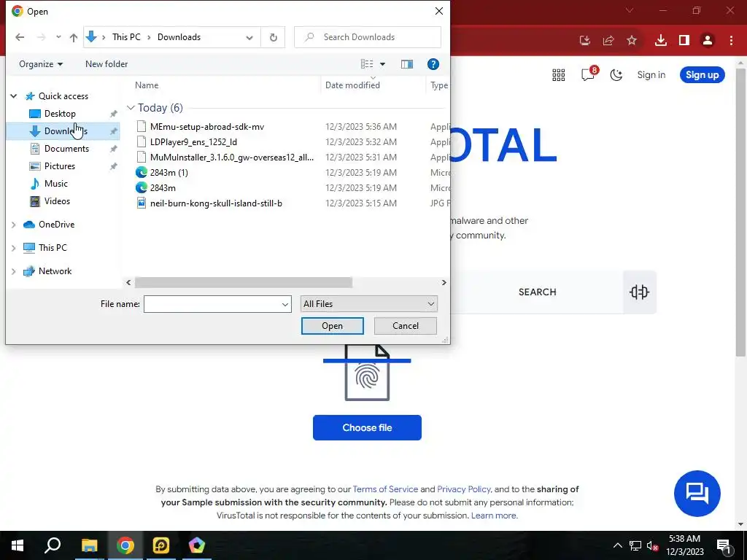Open the Organize menu
This screenshot has width=747, height=560.
[41, 64]
